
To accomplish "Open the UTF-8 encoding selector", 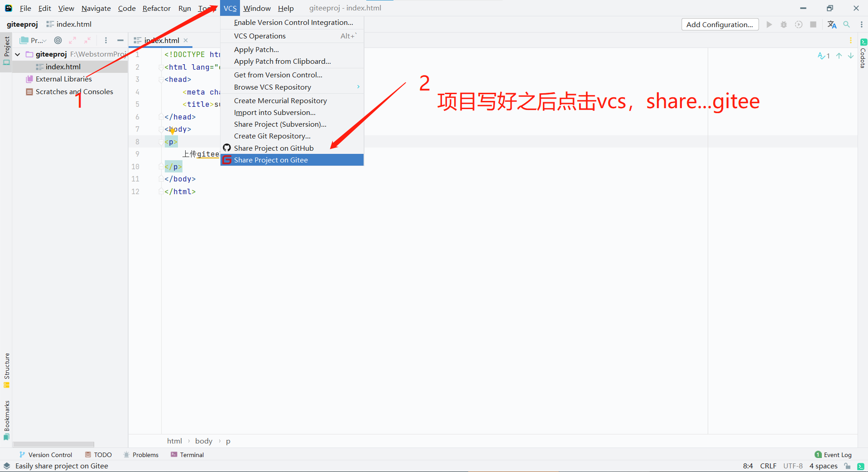I will pyautogui.click(x=793, y=466).
